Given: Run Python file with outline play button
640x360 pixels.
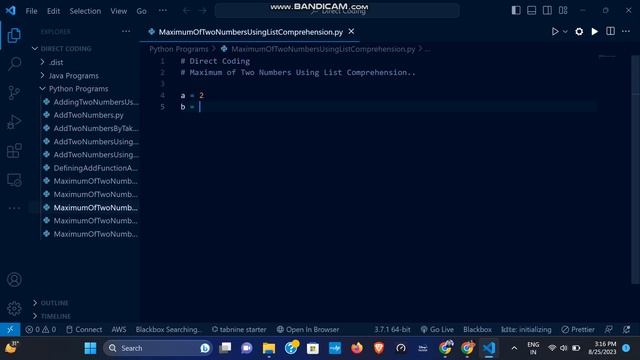Looking at the screenshot, I should tap(555, 31).
